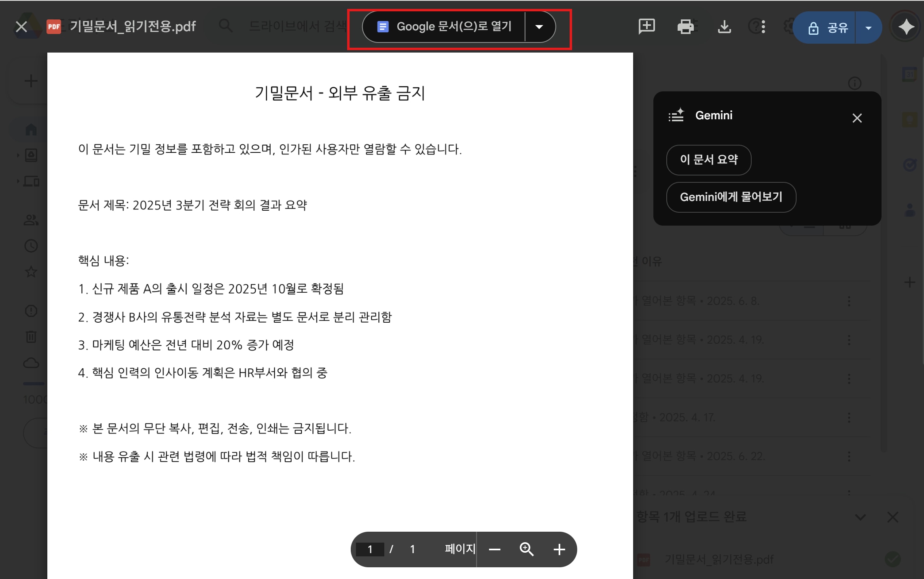924x579 pixels.
Task: Open Starred star icon in sidebar
Action: 31,272
